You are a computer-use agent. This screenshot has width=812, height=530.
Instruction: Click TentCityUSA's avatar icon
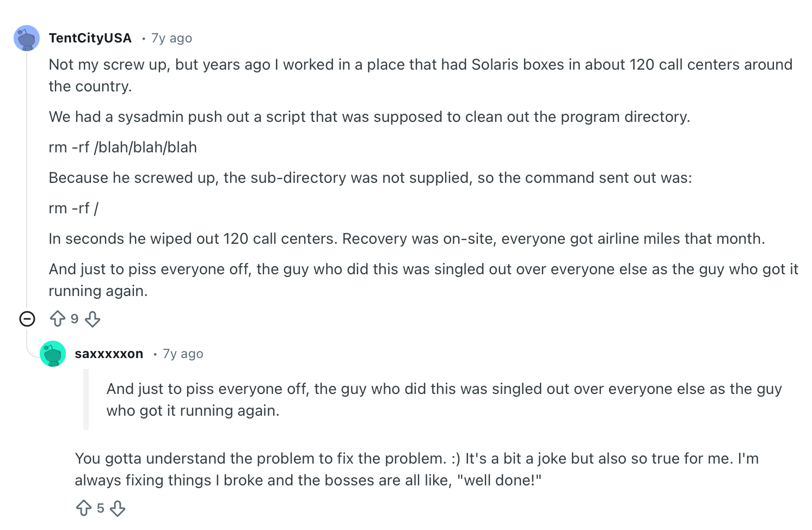27,38
